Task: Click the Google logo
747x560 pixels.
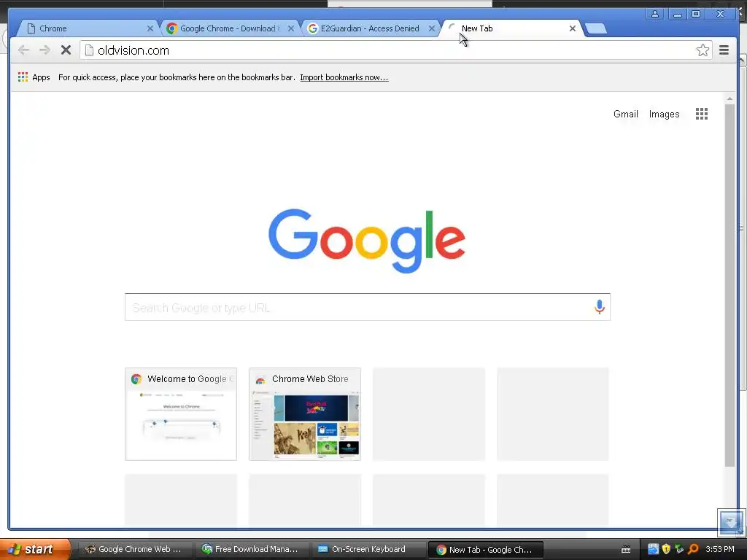Action: 367,241
